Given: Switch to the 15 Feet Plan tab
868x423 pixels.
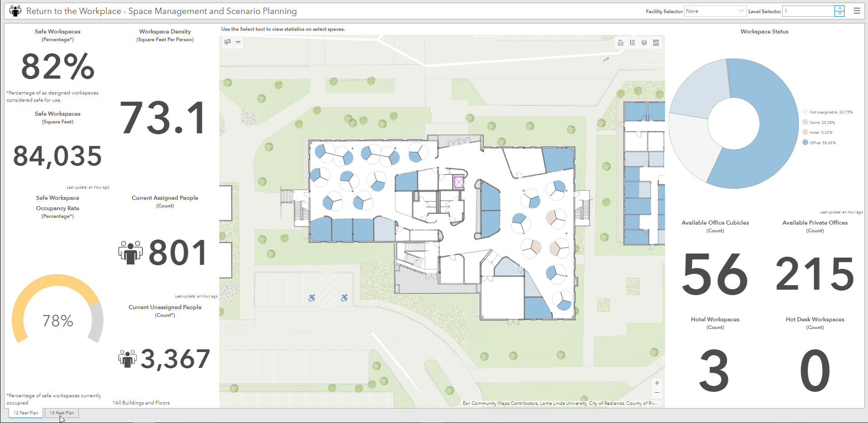Looking at the screenshot, I should (61, 413).
